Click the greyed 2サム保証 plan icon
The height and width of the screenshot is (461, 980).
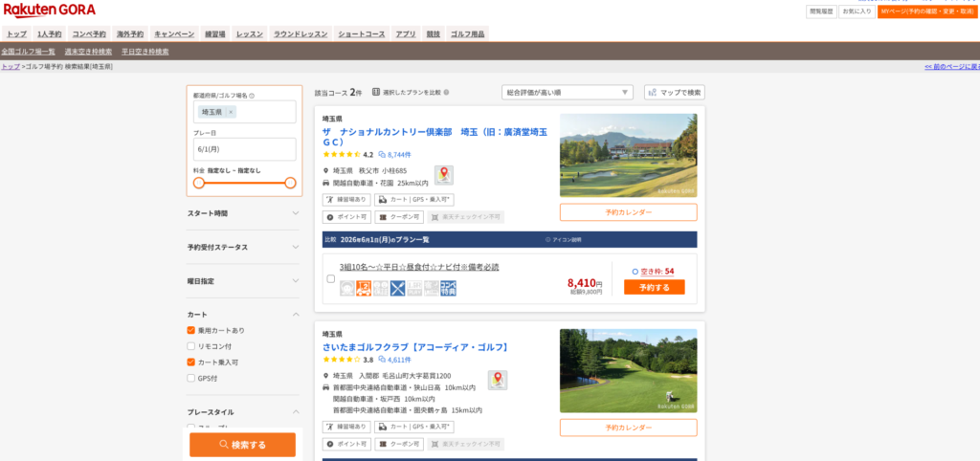coord(381,289)
